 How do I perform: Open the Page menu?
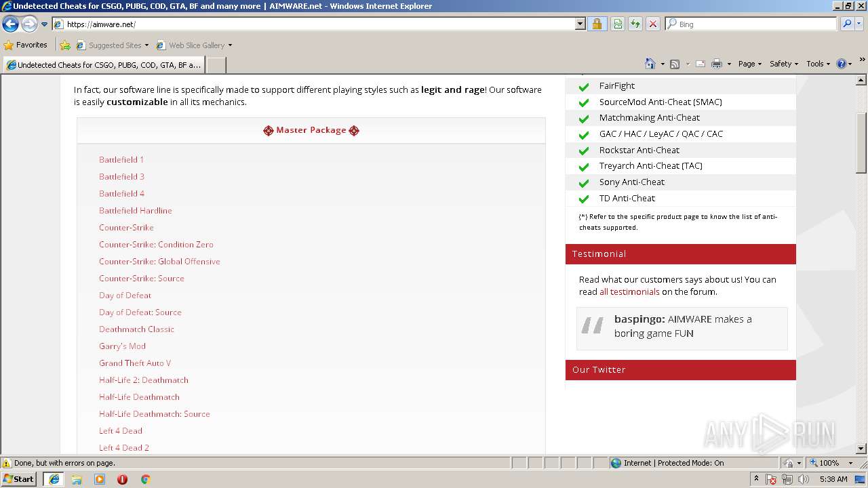pos(750,64)
